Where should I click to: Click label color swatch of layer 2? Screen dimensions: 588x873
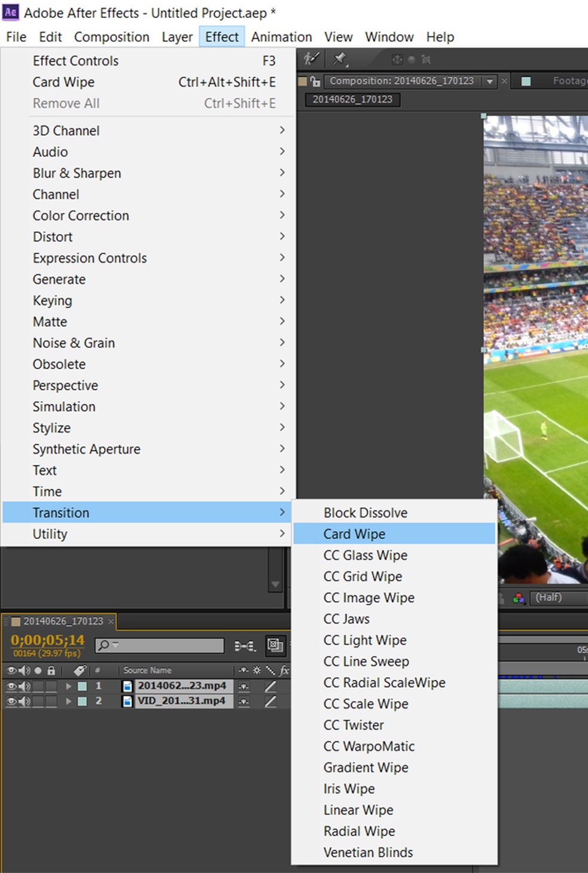tap(82, 701)
